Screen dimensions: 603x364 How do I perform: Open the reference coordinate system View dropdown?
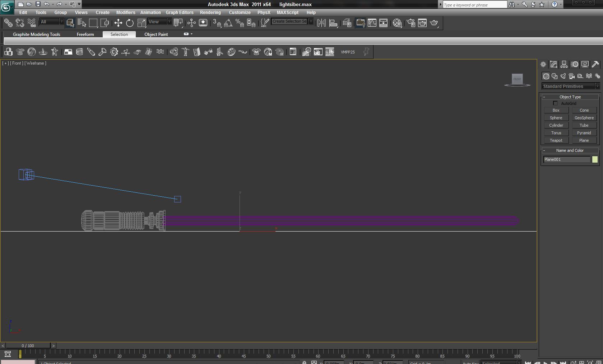159,22
